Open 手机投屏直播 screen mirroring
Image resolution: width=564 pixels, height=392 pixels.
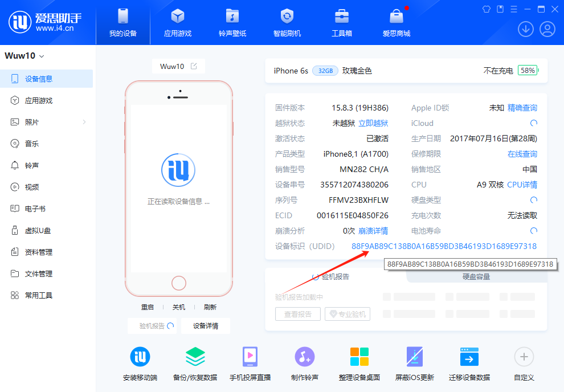(250, 362)
